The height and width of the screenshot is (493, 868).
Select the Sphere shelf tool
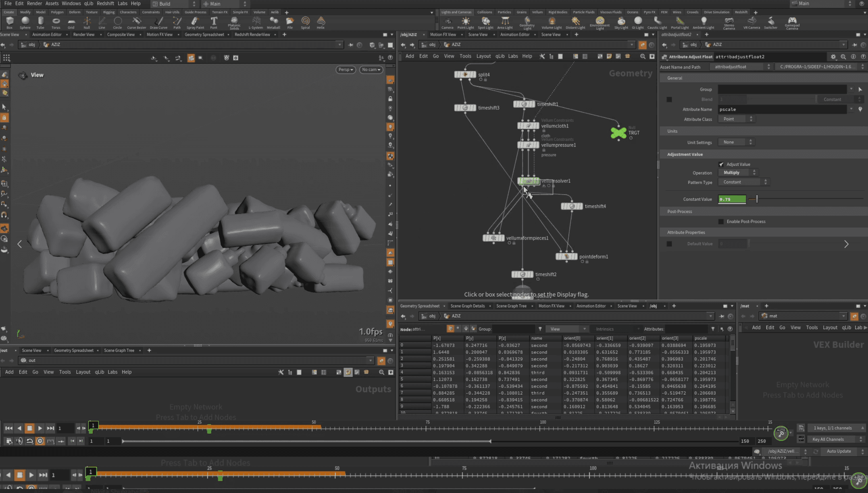pos(25,21)
